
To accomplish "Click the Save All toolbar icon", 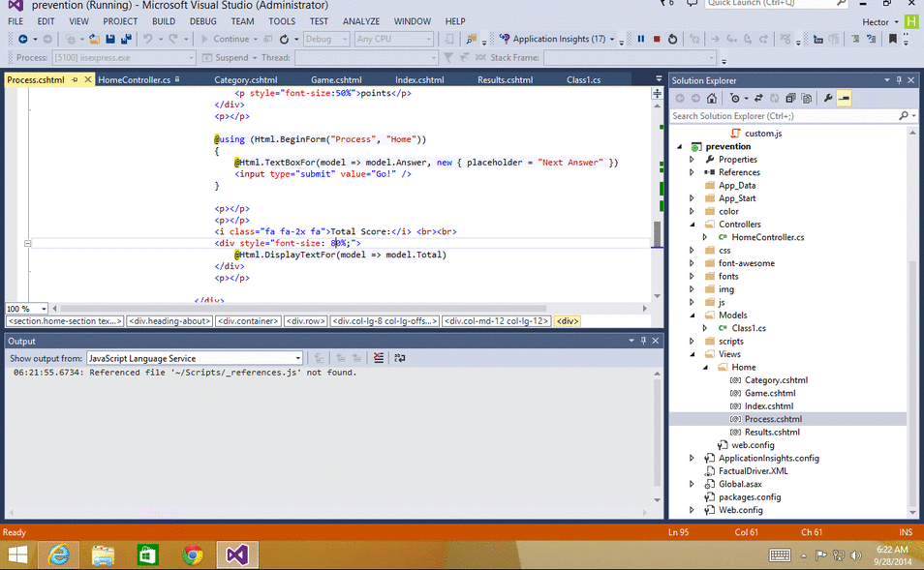I will (127, 39).
